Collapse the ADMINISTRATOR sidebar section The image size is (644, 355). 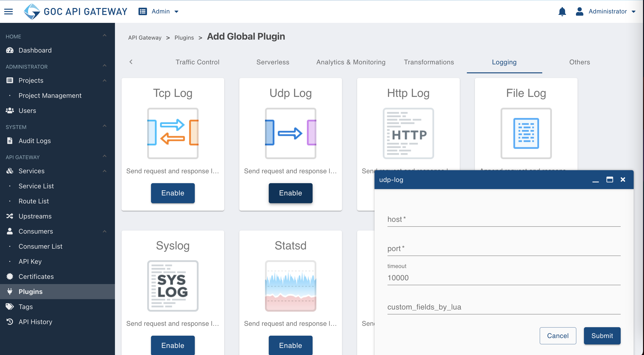pos(105,66)
